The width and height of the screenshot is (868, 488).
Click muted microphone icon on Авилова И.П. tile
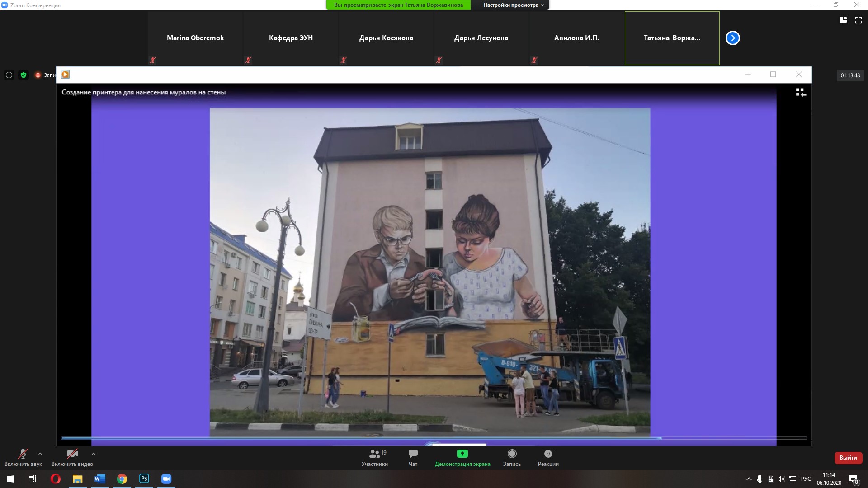pyautogui.click(x=534, y=60)
